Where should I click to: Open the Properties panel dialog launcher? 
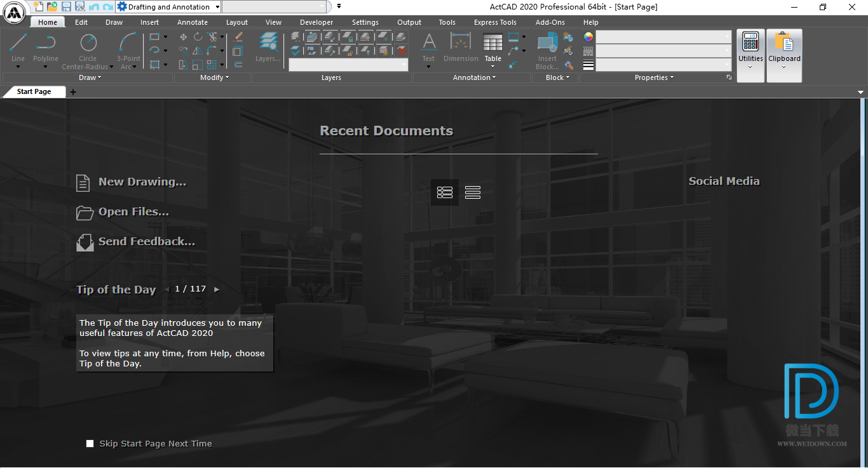(x=729, y=77)
